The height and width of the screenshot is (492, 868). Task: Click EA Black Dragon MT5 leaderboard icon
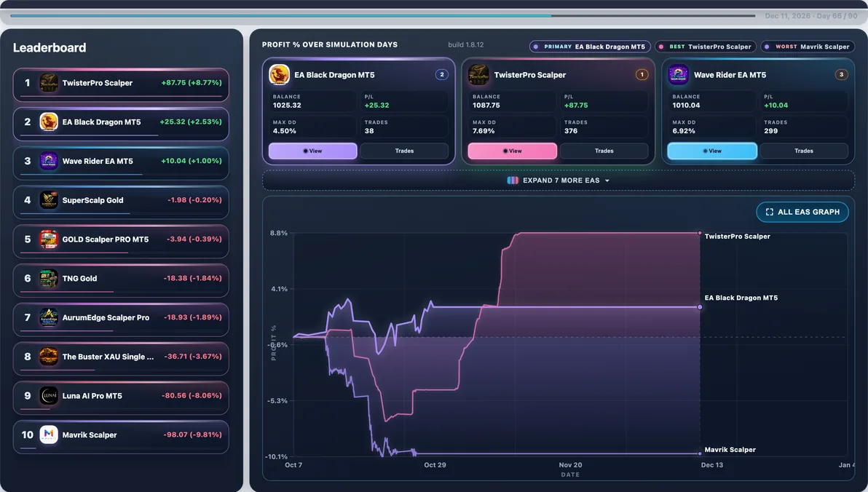(49, 122)
